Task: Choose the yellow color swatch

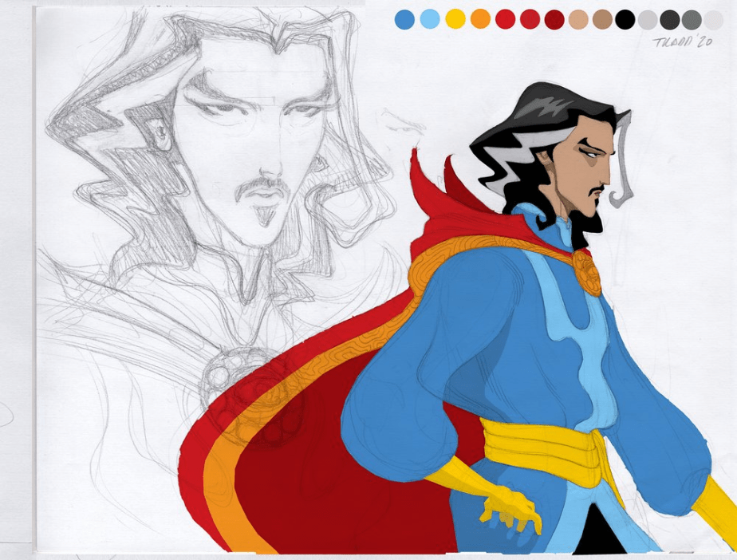Action: click(455, 19)
